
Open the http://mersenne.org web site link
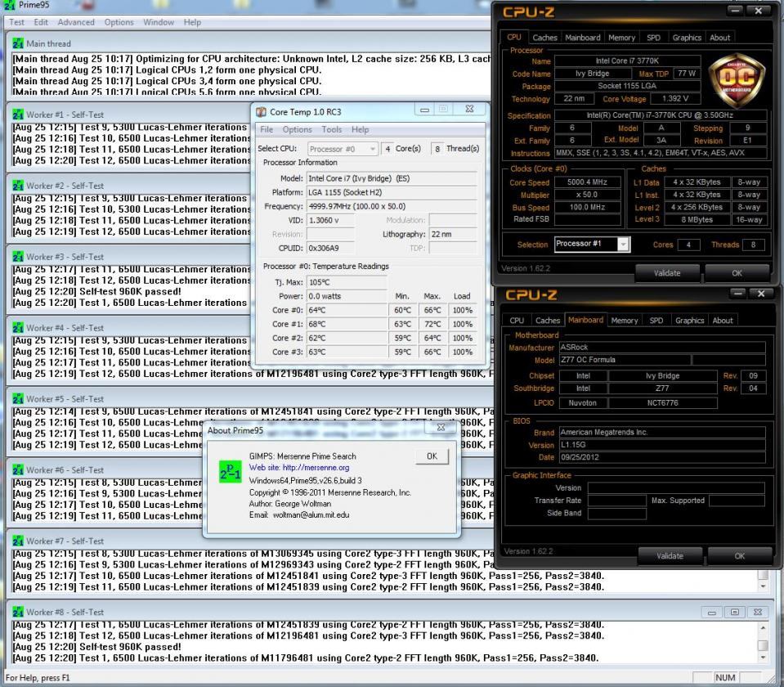[316, 468]
